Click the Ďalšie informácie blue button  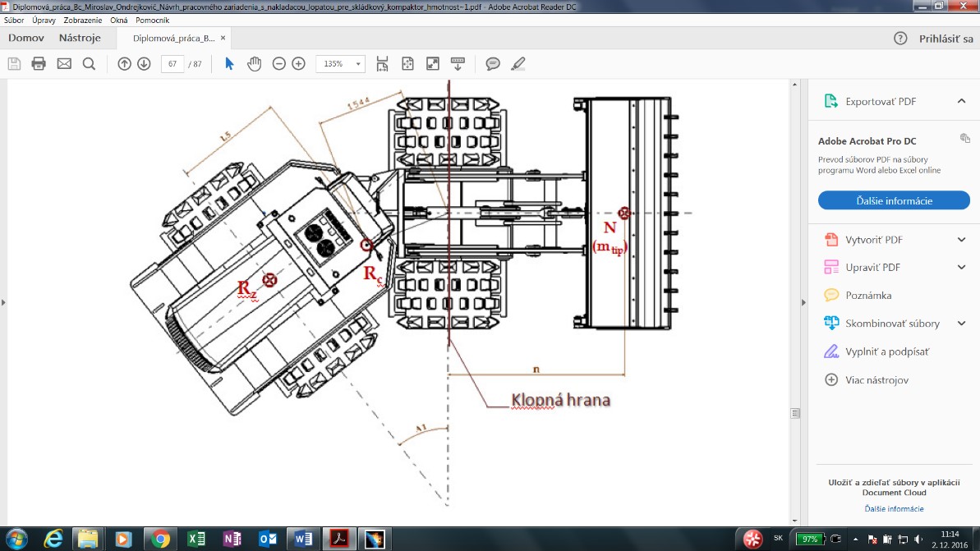coord(894,200)
